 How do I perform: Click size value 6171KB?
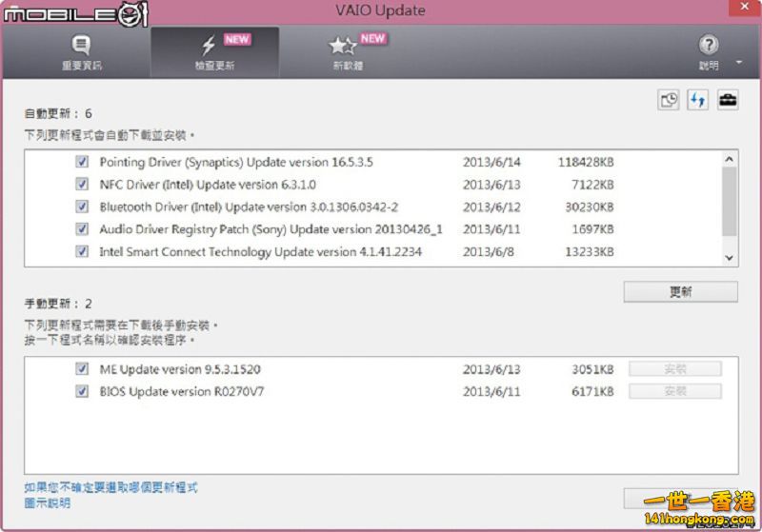[x=592, y=392]
